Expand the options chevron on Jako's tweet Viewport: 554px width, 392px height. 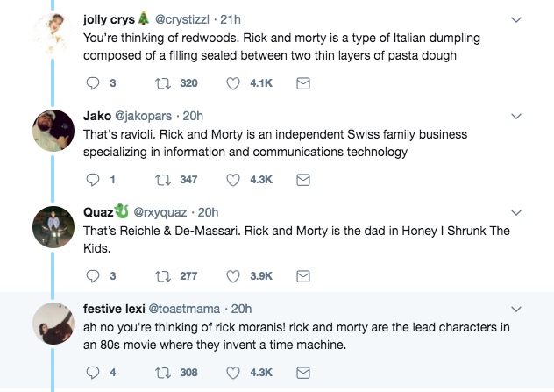(517, 115)
